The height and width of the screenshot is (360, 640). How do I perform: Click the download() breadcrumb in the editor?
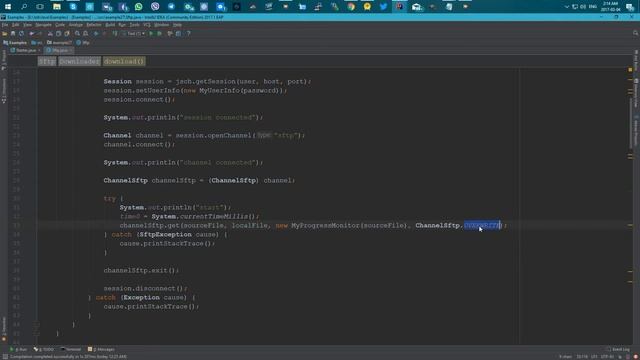pos(124,61)
